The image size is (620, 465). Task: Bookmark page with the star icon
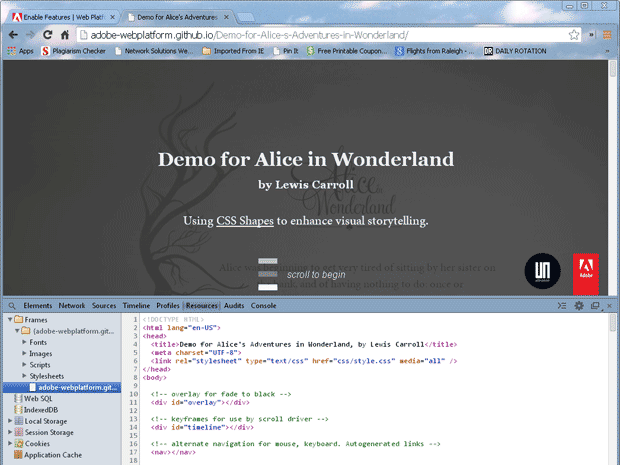(x=574, y=35)
